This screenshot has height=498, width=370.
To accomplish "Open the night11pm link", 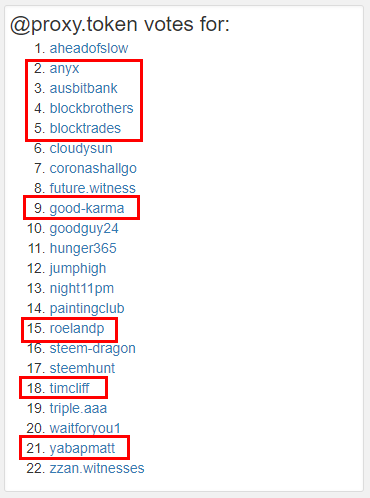I will (x=82, y=289).
